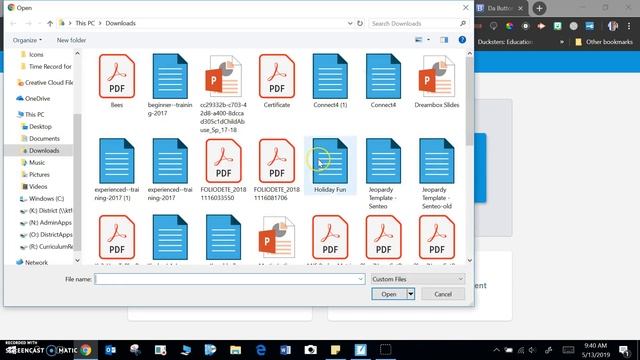Open Word from the taskbar
The width and height of the screenshot is (640, 360).
tap(285, 350)
